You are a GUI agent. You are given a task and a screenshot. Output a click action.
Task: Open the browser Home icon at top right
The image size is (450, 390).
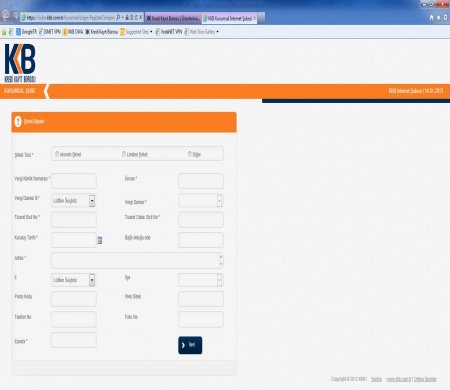coord(431,17)
